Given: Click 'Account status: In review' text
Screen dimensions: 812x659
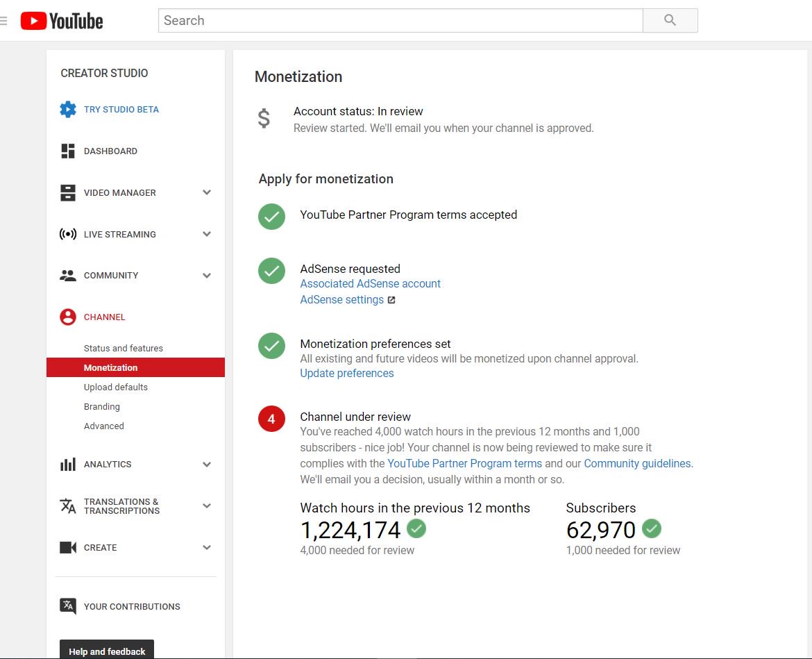Looking at the screenshot, I should pyautogui.click(x=358, y=111).
